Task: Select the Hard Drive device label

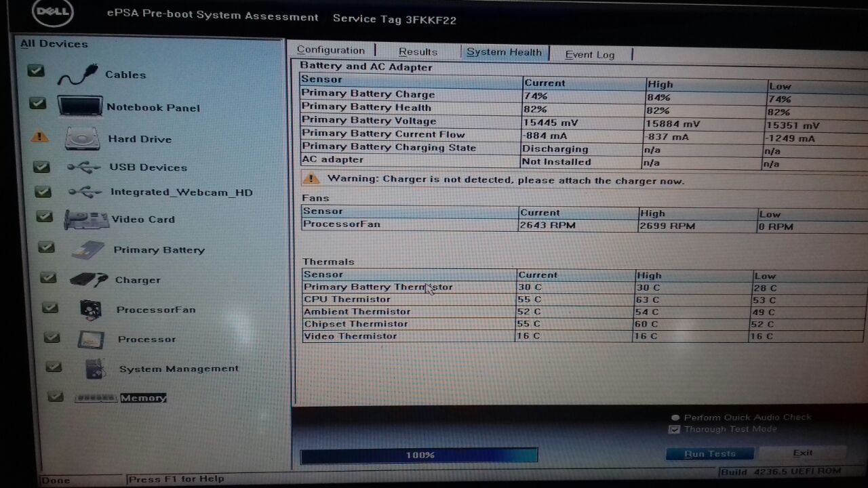Action: [140, 139]
